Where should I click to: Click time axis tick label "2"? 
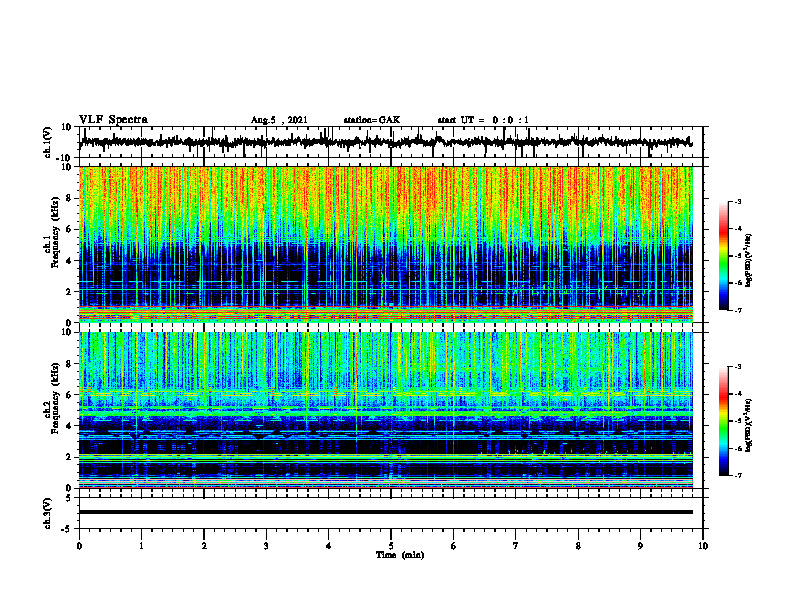pos(204,546)
